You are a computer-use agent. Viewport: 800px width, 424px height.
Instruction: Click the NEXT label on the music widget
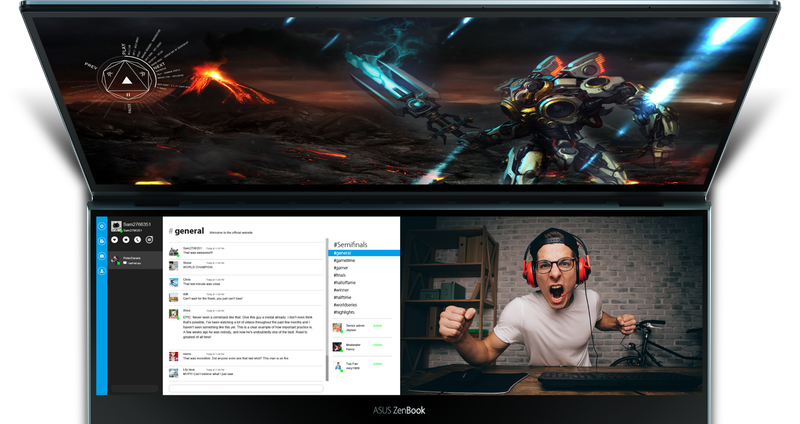[x=159, y=67]
